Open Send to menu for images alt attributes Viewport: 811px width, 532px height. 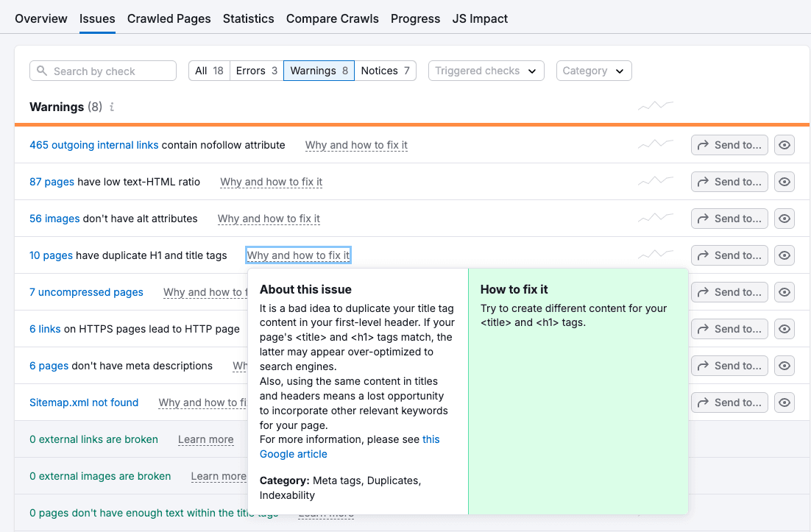pyautogui.click(x=729, y=219)
